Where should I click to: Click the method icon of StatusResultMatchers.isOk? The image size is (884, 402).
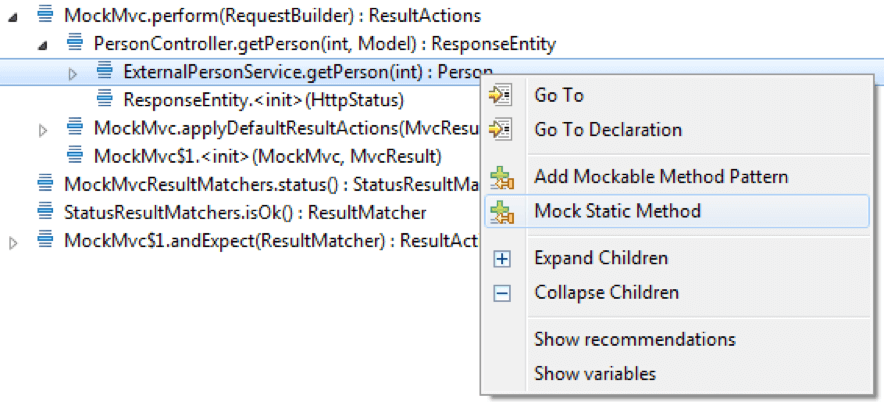click(45, 211)
